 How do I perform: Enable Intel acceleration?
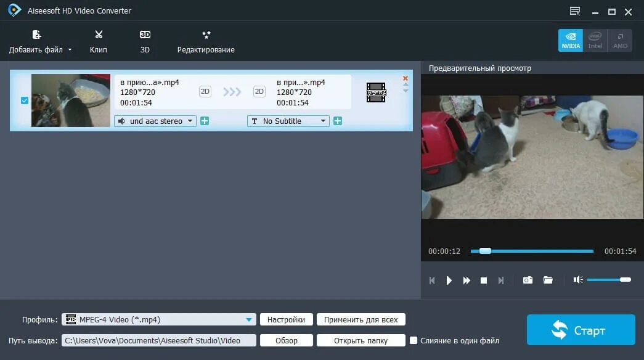(595, 40)
